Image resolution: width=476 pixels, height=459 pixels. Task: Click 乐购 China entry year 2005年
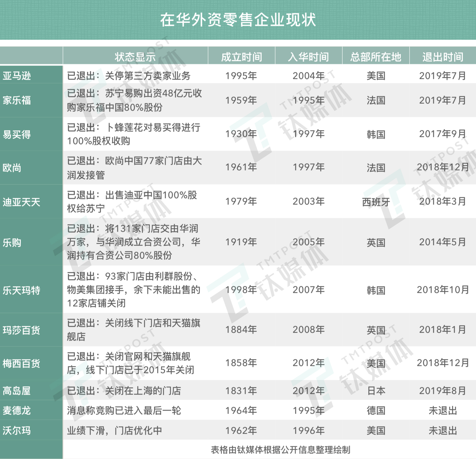point(309,242)
